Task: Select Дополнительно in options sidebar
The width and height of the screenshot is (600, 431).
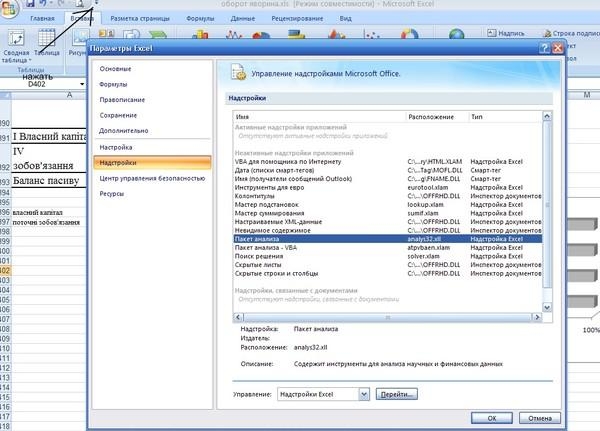Action: [x=152, y=131]
